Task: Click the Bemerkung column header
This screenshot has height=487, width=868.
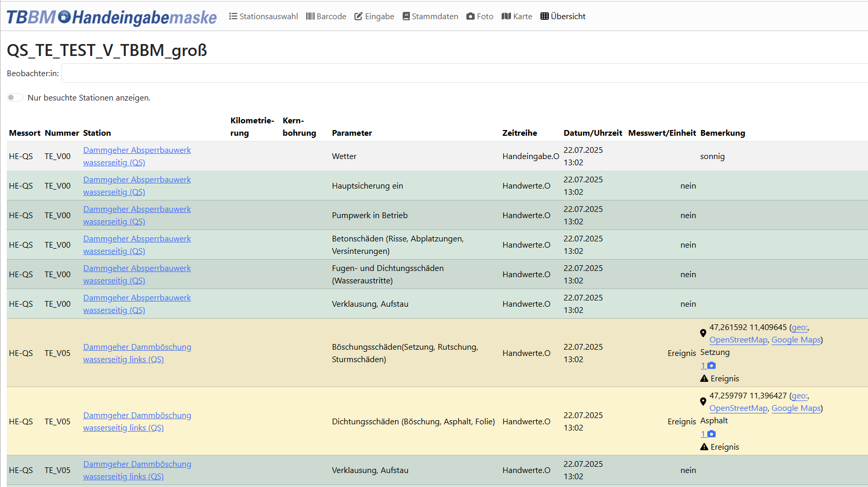Action: coord(723,133)
